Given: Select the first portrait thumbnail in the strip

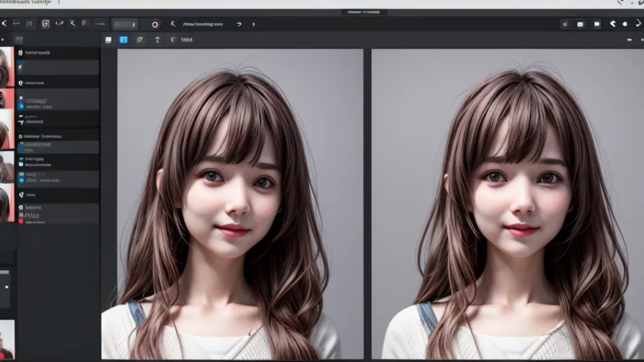Looking at the screenshot, I should 7,67.
